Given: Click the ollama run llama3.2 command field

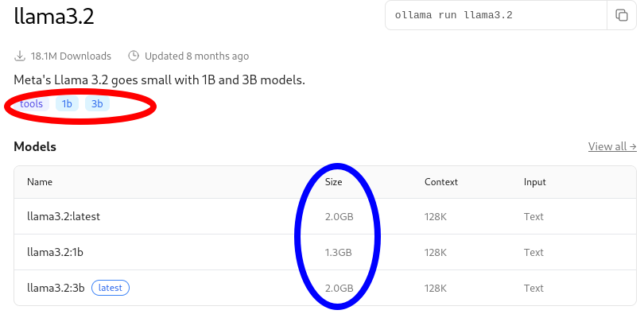Looking at the screenshot, I should point(496,15).
